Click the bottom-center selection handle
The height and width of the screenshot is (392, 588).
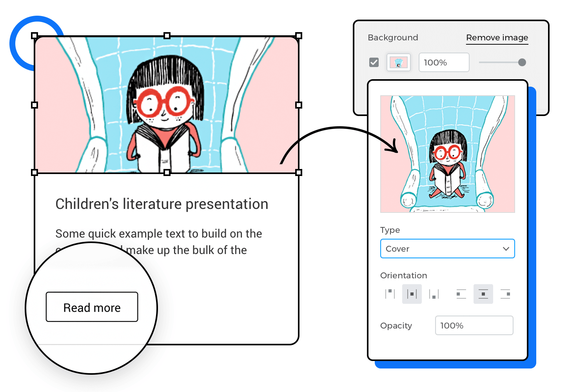tap(167, 172)
